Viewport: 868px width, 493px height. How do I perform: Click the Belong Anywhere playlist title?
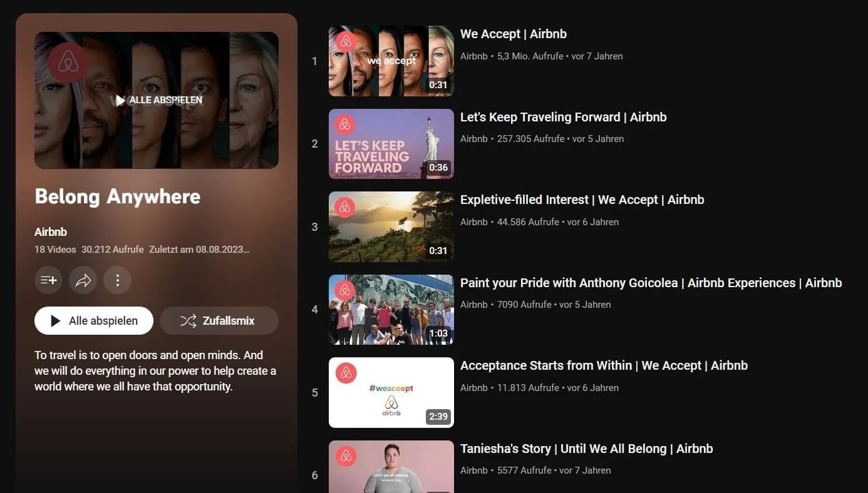pos(118,196)
